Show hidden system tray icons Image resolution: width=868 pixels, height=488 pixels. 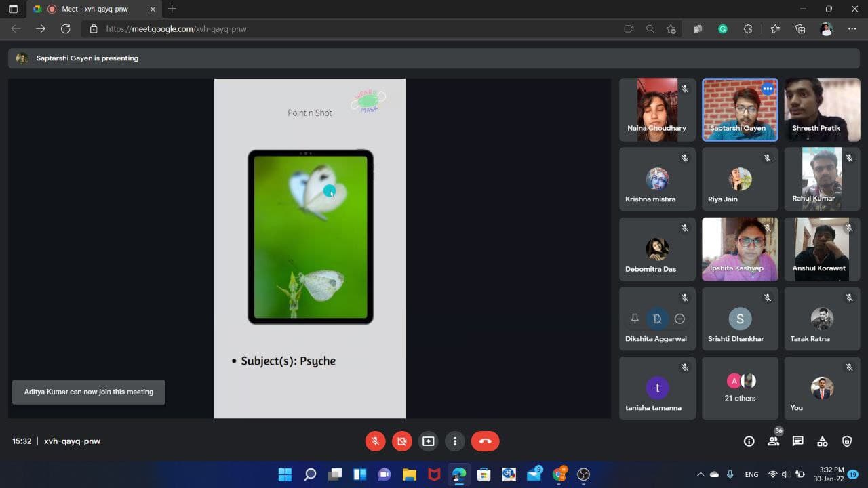point(701,474)
